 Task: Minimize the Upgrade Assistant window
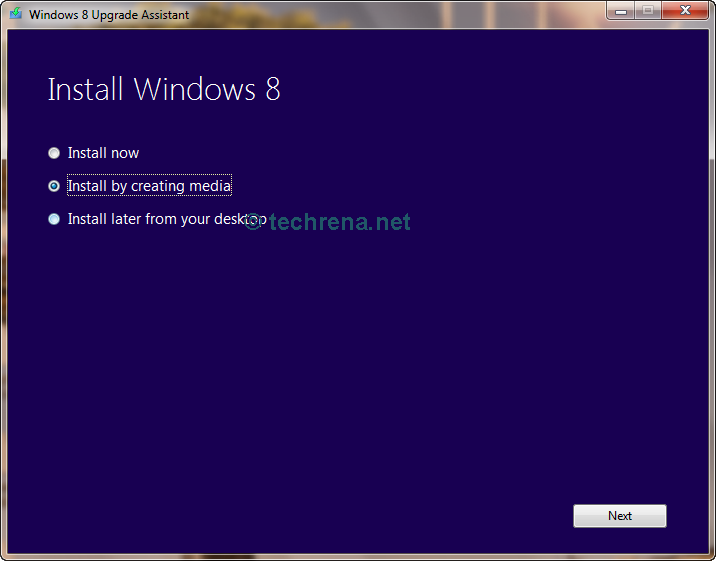click(x=622, y=11)
